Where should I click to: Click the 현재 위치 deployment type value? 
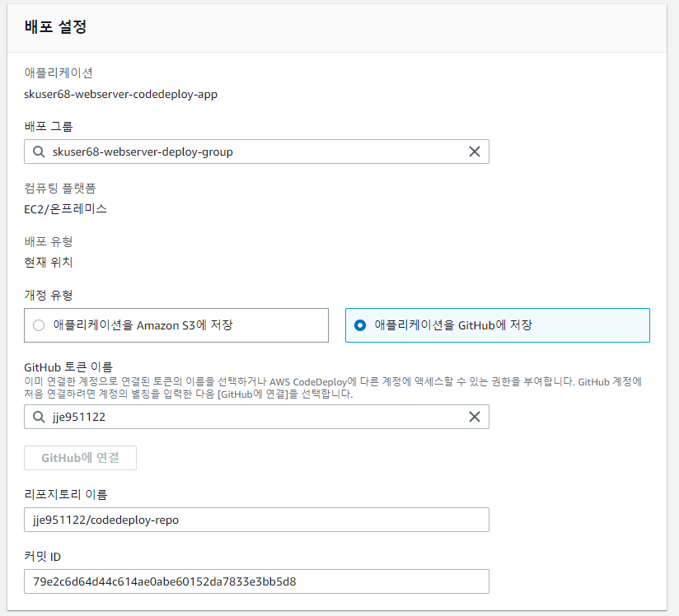(49, 263)
